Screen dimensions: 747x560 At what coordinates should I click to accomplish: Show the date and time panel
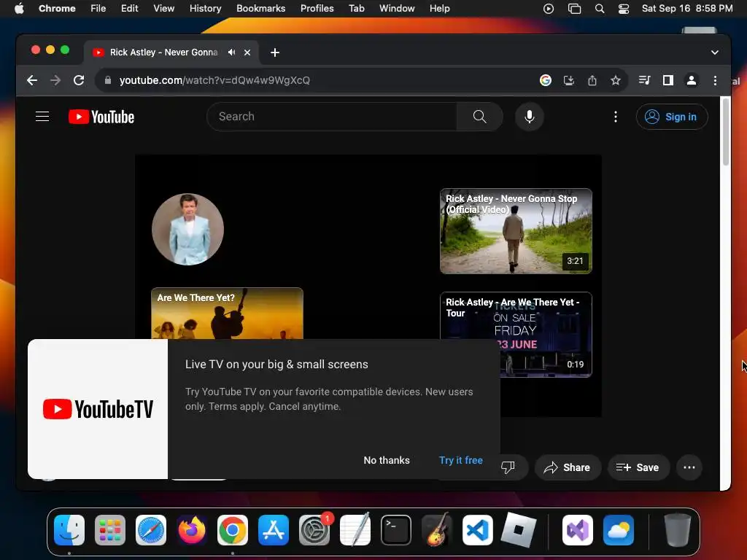tap(687, 9)
